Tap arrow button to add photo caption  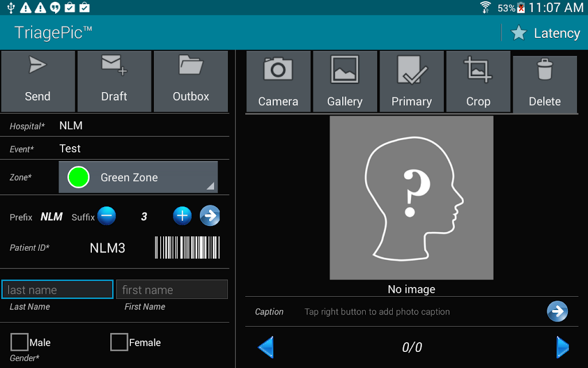point(557,311)
